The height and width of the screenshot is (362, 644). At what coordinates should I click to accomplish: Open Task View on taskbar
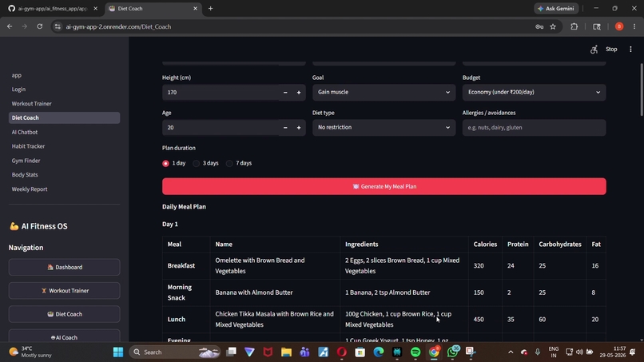coord(231,352)
